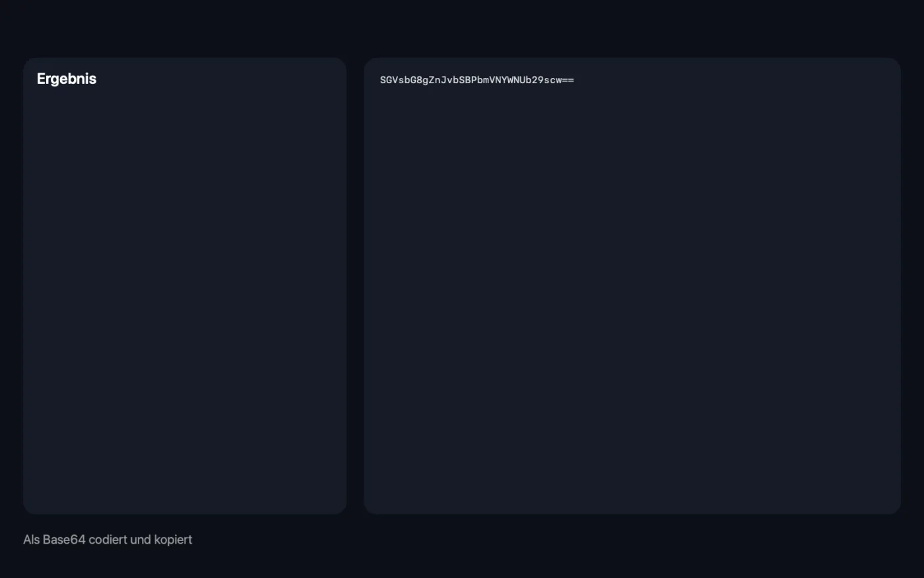The image size is (924, 578).
Task: Click the blank area right of Ergebnis title
Action: click(x=218, y=79)
